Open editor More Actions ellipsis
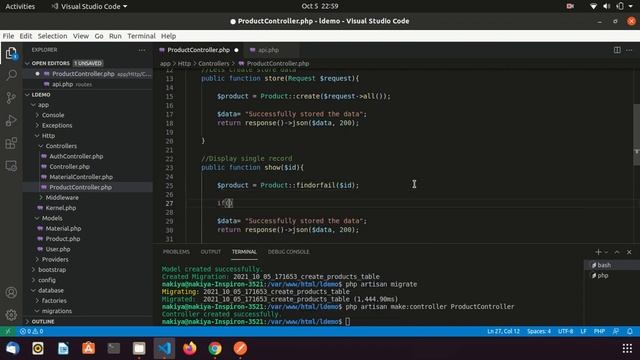Viewport: 640px width, 360px height. click(629, 50)
